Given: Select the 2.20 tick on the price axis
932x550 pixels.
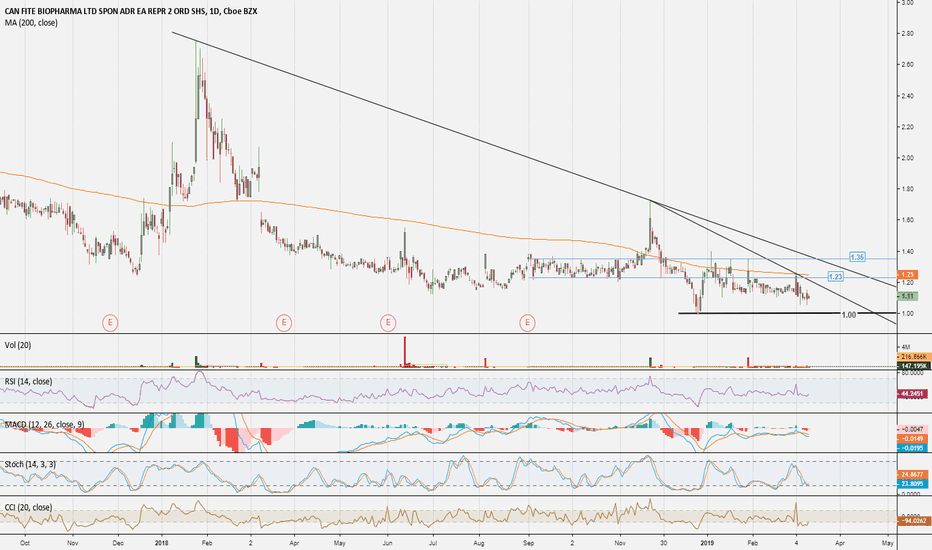Looking at the screenshot, I should (x=908, y=127).
